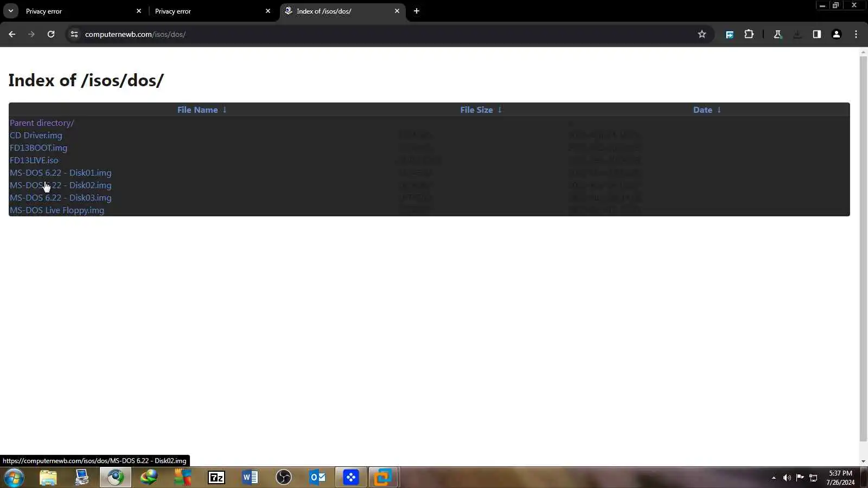Expand the tab search dropdown arrow
Screen dimensions: 868x488
pyautogui.click(x=11, y=11)
